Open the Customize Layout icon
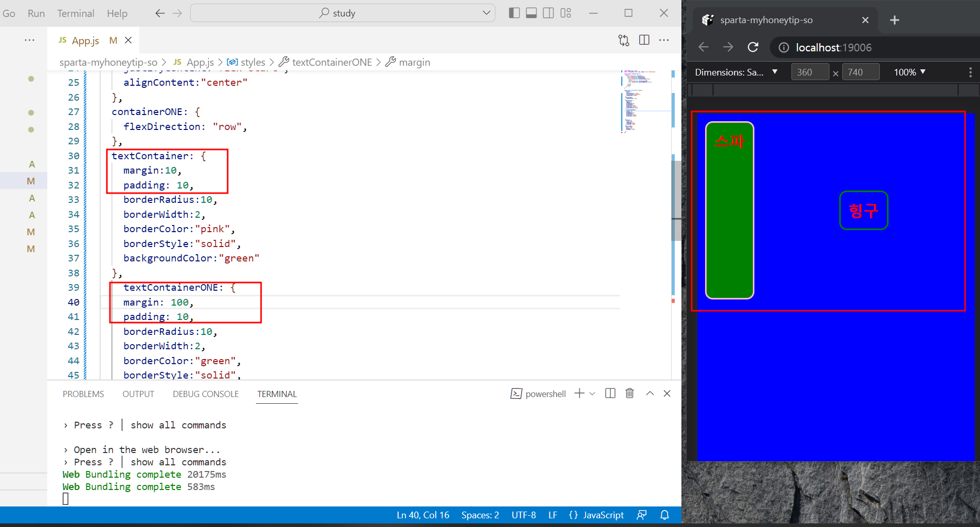This screenshot has width=980, height=527. click(566, 13)
